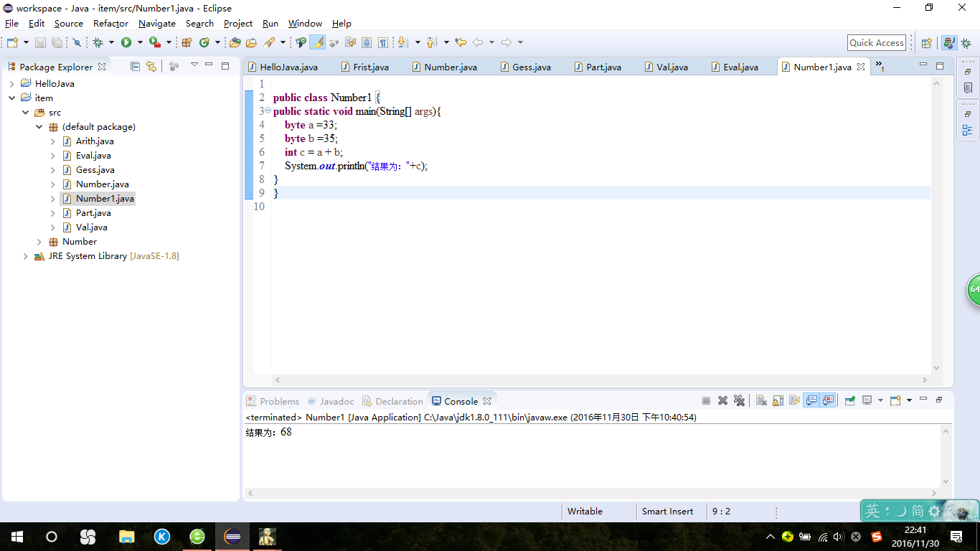Open Package Explorer view menu triangle

pyautogui.click(x=194, y=65)
